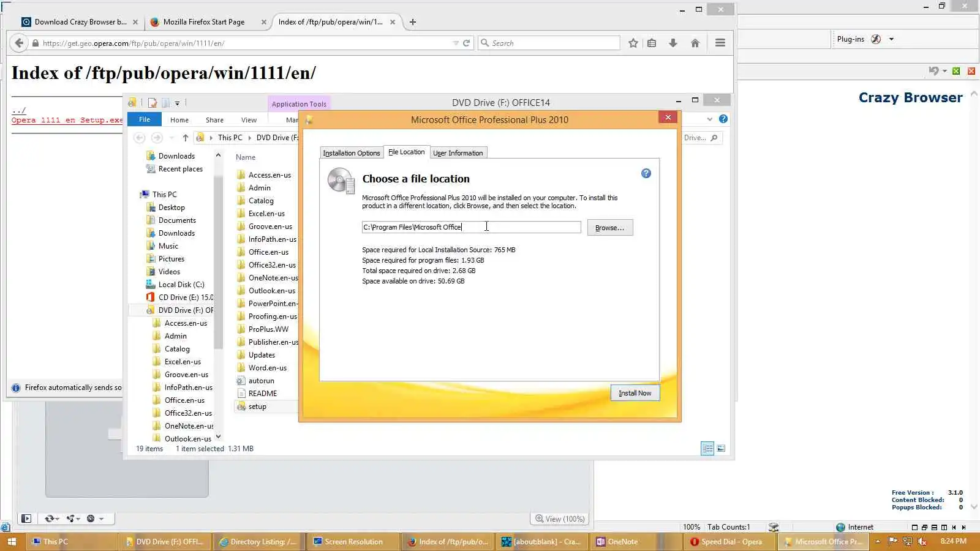Click Firefox Search box

click(549, 43)
